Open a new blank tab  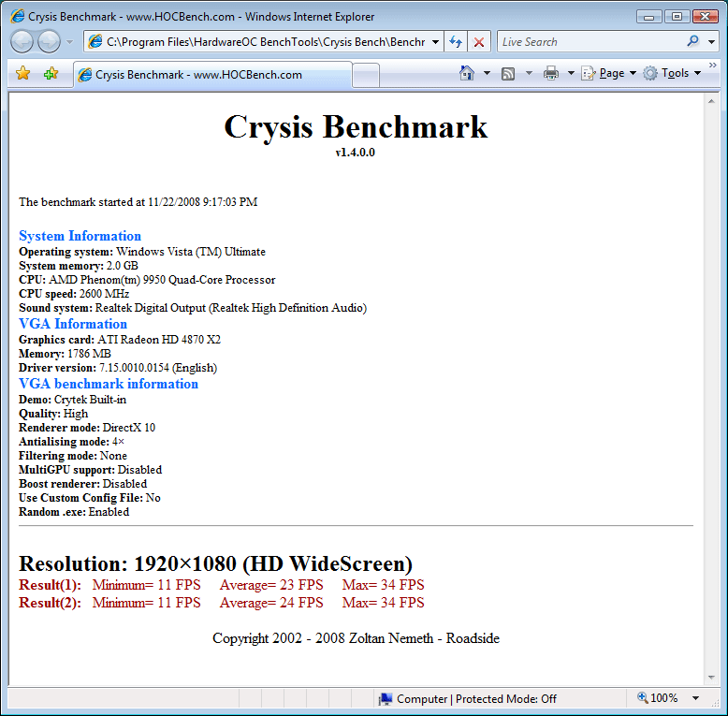tap(366, 75)
